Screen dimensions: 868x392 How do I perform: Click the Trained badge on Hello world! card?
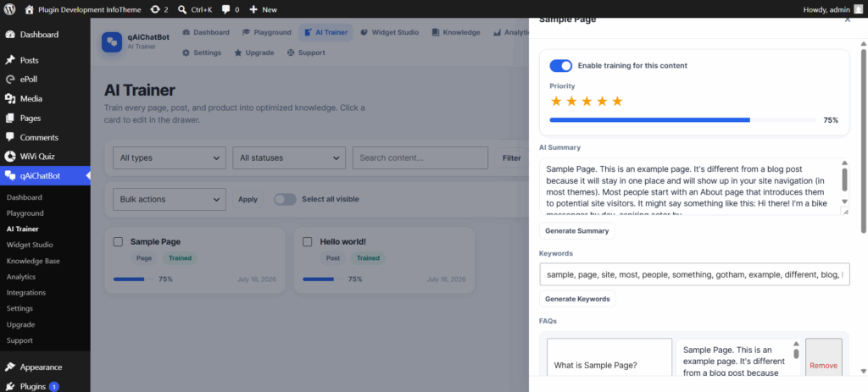point(368,258)
